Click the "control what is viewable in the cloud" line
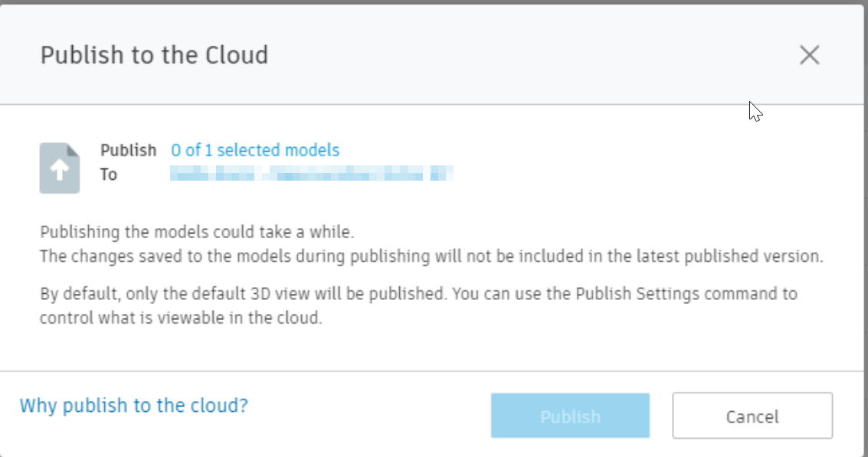Viewport: 868px width, 457px height. [181, 318]
